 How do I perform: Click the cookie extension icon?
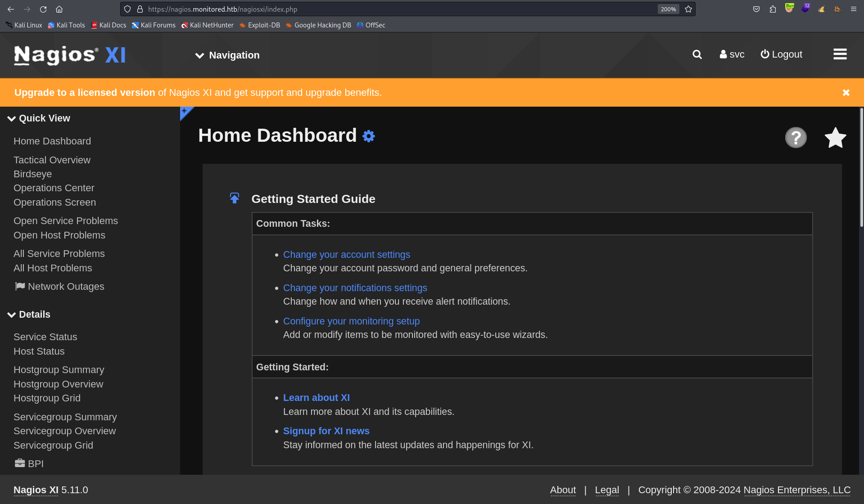[837, 9]
